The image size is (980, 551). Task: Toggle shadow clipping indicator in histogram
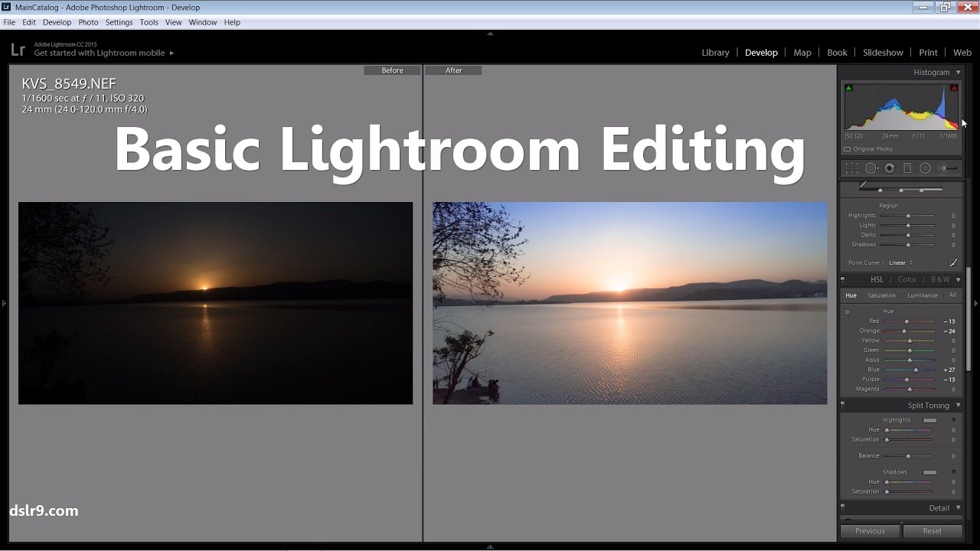pos(848,88)
